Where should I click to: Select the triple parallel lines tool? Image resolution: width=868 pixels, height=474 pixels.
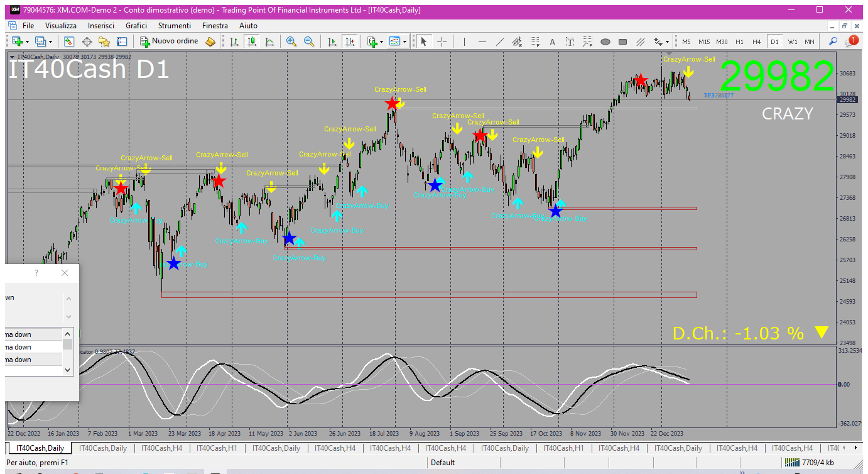click(x=641, y=41)
